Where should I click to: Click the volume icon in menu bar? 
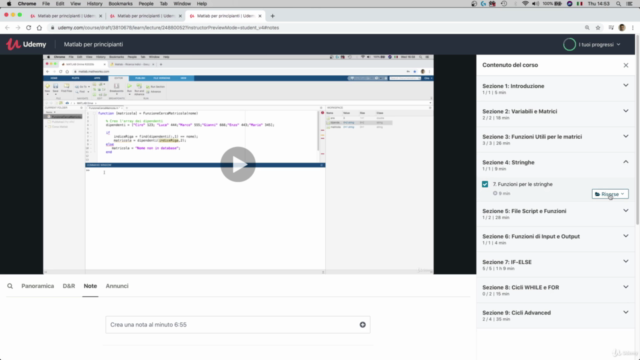coord(536,4)
